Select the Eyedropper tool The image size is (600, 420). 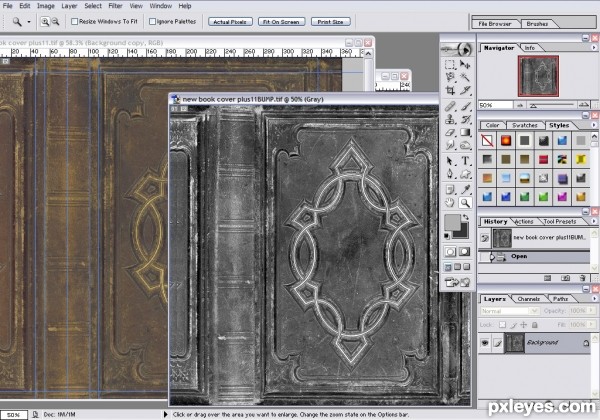(465, 189)
